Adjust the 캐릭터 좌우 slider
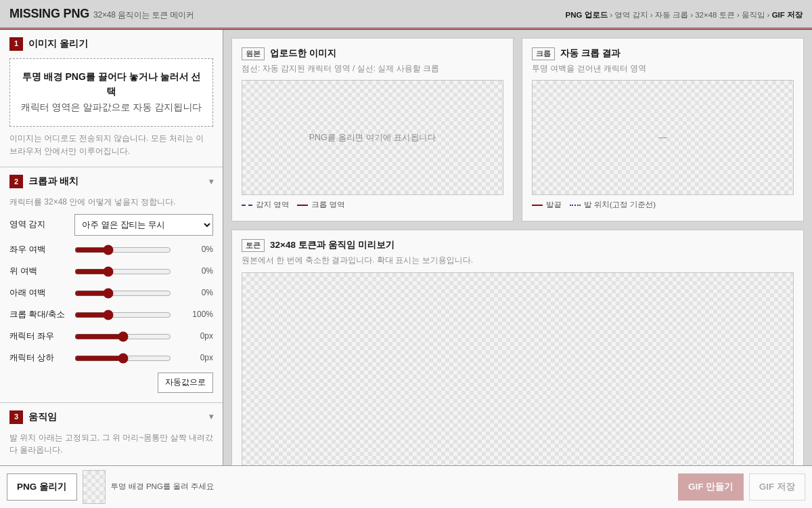The width and height of the screenshot is (812, 508). (122, 336)
